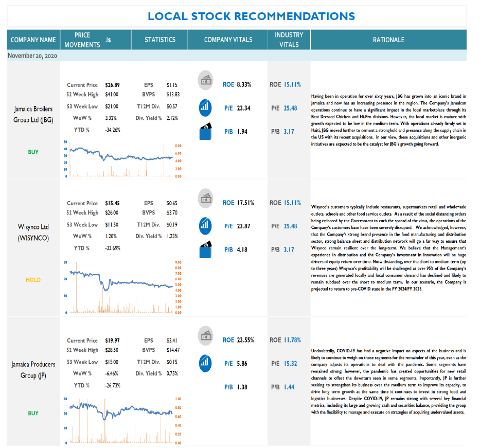The image size is (480, 448).
Task: Select JP WoW value '-6.46%'
Action: point(112,373)
